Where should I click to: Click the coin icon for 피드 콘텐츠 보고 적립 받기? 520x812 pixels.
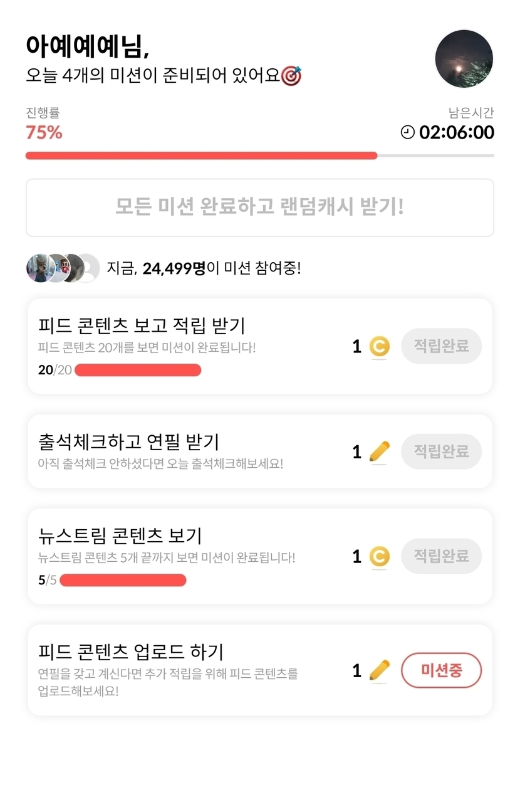point(379,346)
